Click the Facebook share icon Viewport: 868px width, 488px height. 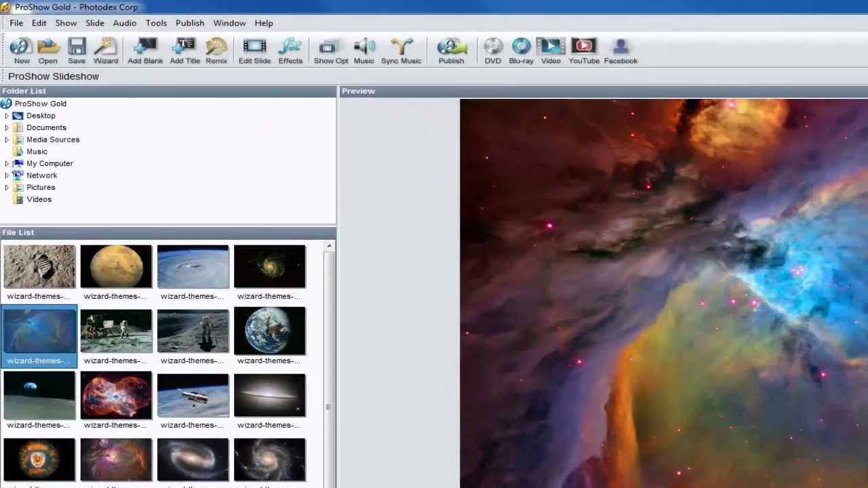pyautogui.click(x=620, y=51)
